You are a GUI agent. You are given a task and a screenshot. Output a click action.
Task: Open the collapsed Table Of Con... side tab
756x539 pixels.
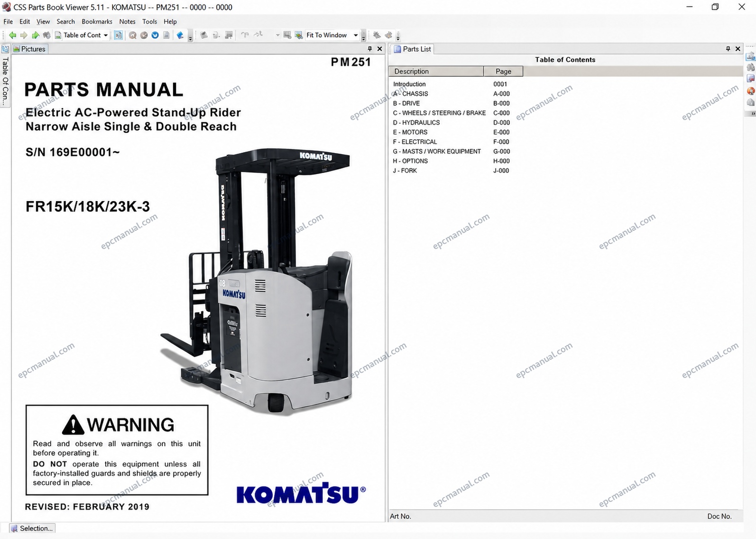click(5, 81)
